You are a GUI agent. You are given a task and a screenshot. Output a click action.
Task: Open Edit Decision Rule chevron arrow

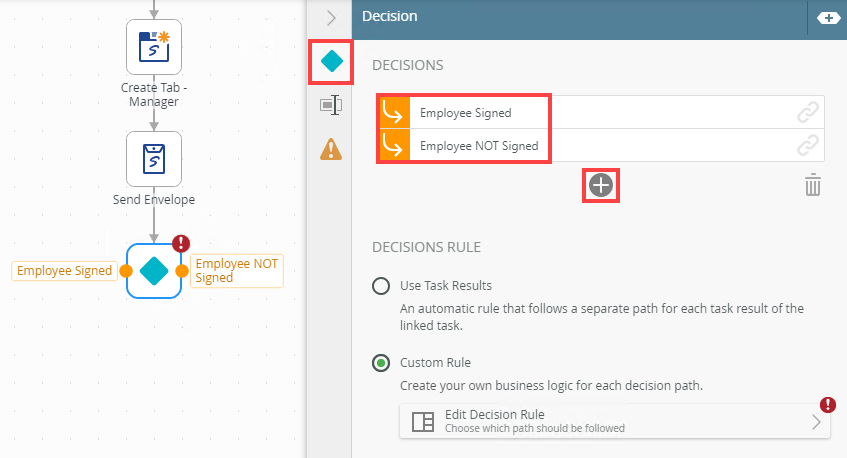pos(816,422)
